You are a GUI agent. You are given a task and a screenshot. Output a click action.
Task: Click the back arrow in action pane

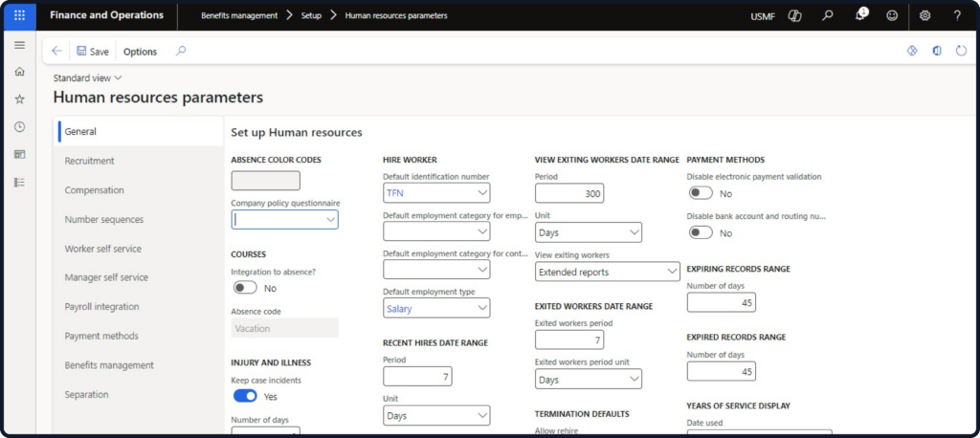56,52
